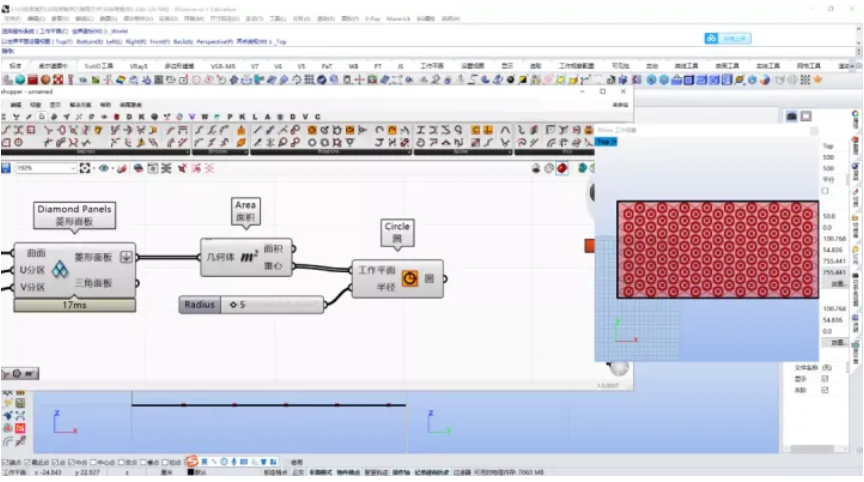864x482 pixels.
Task: Open the Top viewport title dropdown
Action: pyautogui.click(x=606, y=142)
